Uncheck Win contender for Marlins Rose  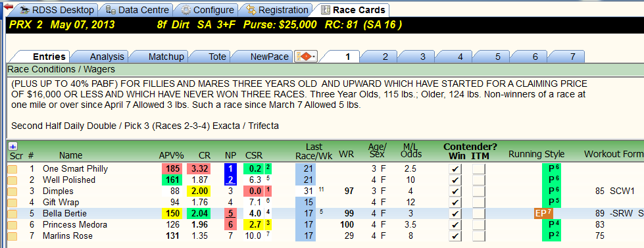pos(456,236)
